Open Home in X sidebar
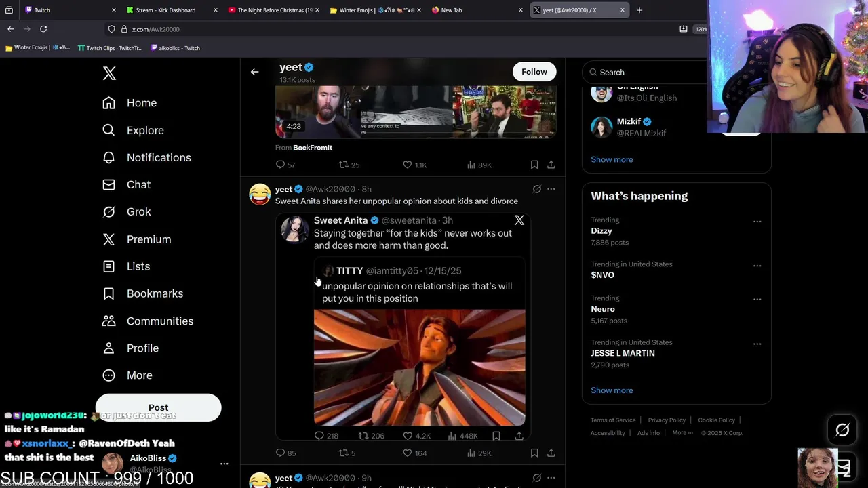The height and width of the screenshot is (488, 868). (x=130, y=103)
